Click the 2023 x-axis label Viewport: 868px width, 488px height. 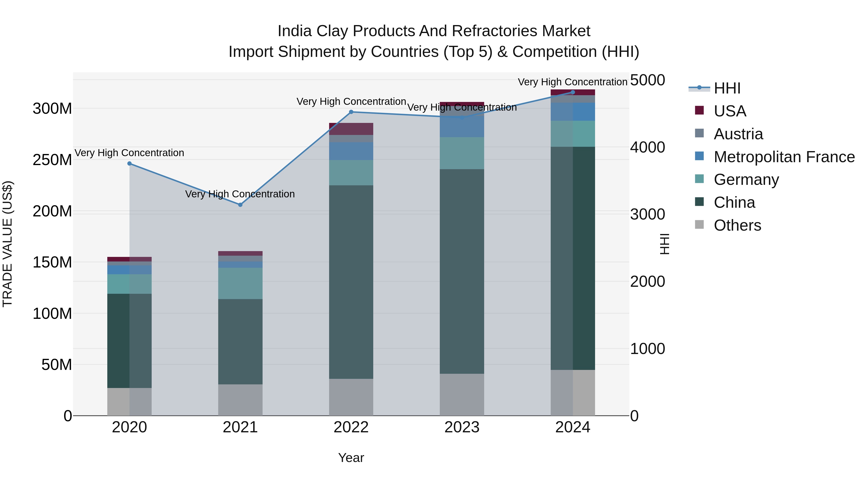pos(462,427)
